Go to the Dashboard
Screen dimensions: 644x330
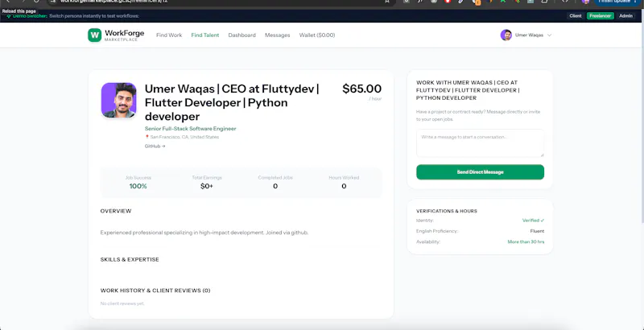tap(242, 35)
